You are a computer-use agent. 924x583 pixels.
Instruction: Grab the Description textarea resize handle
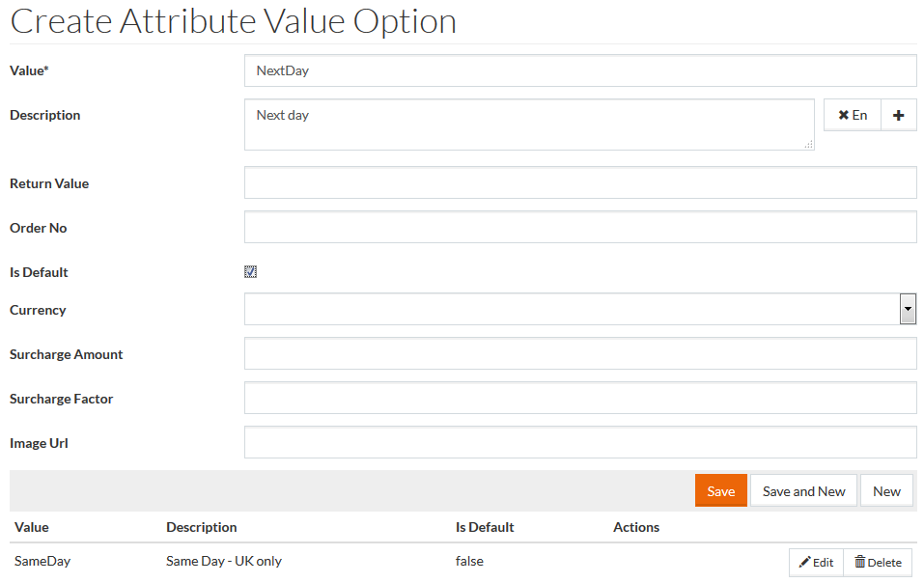click(809, 145)
